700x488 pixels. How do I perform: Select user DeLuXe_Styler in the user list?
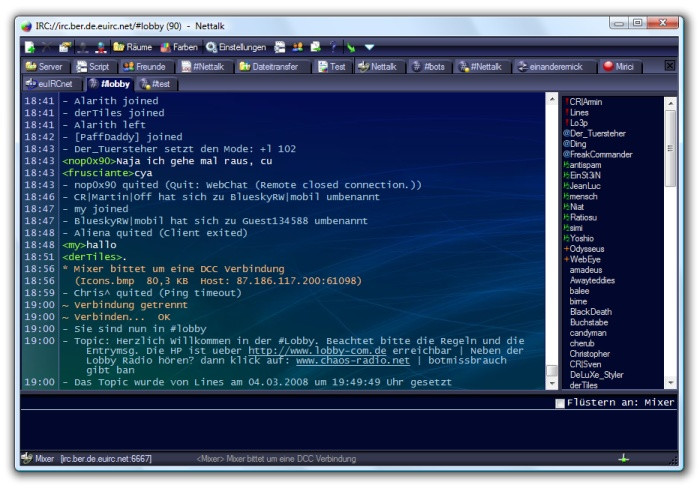coord(596,375)
